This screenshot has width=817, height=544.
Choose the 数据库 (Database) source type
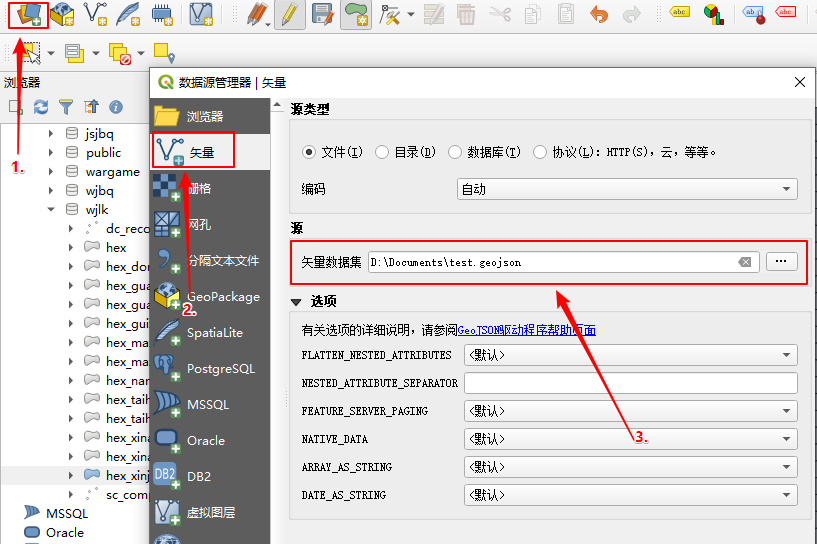pos(456,152)
